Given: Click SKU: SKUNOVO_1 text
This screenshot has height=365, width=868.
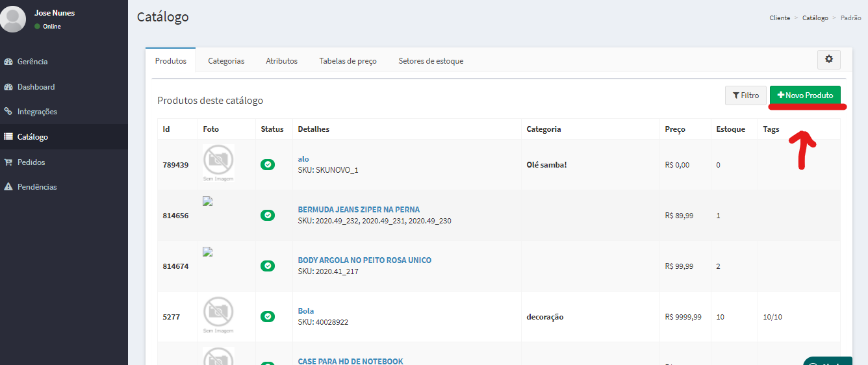Looking at the screenshot, I should click(328, 170).
